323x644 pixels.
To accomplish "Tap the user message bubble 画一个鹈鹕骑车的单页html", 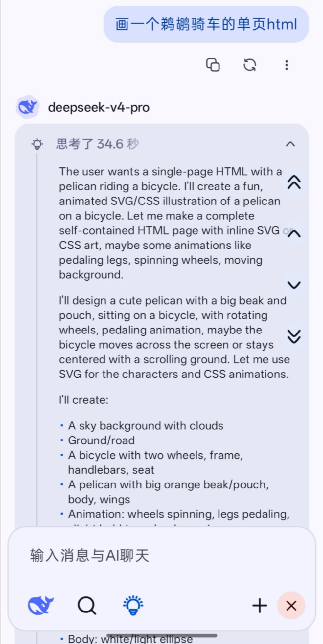I will pos(206,24).
